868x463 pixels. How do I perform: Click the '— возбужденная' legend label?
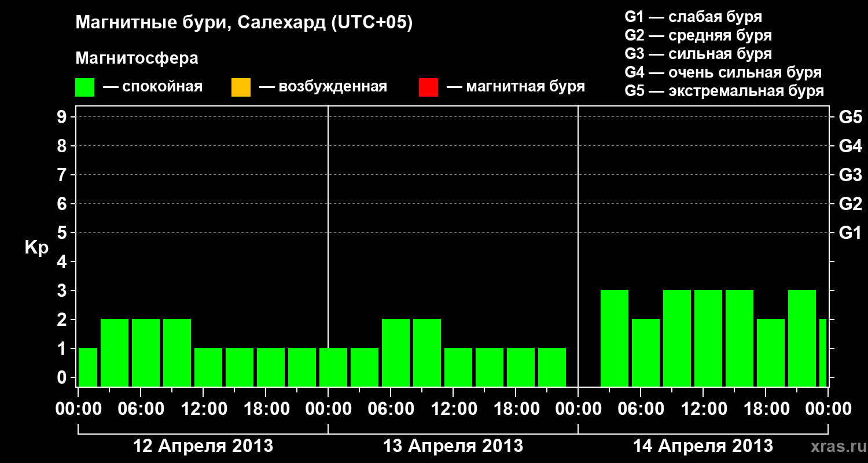pyautogui.click(x=323, y=87)
